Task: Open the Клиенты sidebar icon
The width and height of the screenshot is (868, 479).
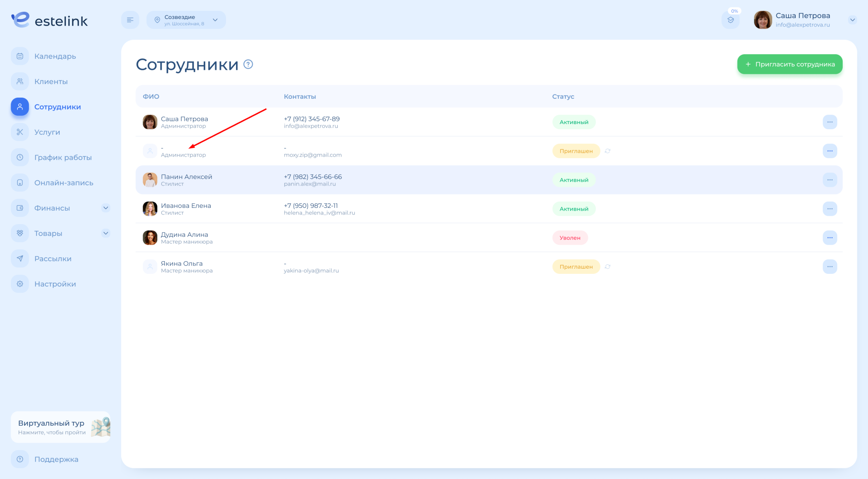Action: pyautogui.click(x=20, y=81)
